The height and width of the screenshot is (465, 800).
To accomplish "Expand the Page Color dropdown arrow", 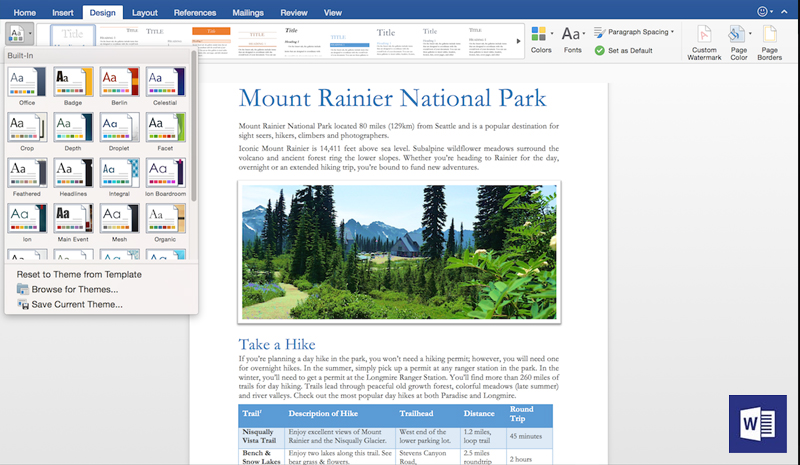I will click(x=750, y=34).
